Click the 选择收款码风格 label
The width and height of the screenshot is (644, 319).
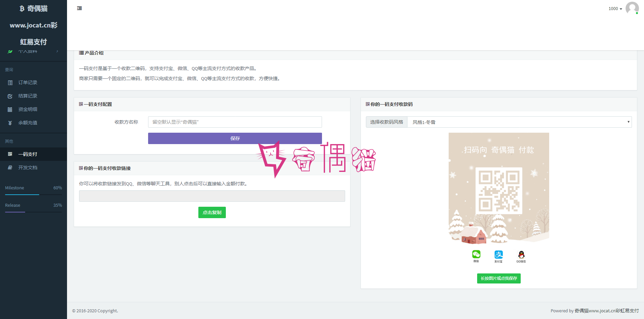387,122
